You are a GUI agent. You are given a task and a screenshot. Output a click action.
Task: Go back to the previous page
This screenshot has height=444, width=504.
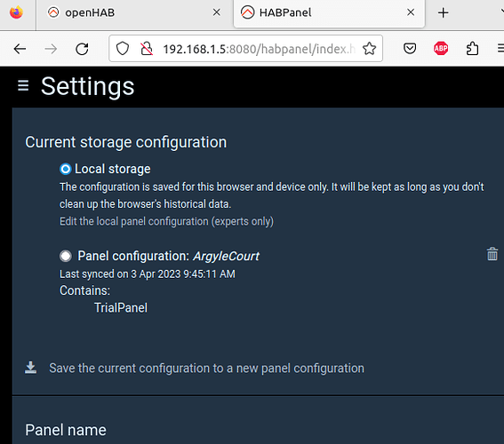(x=20, y=49)
